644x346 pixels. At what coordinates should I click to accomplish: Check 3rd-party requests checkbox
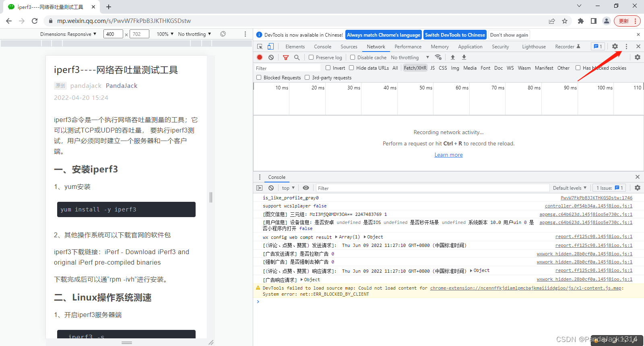click(307, 77)
